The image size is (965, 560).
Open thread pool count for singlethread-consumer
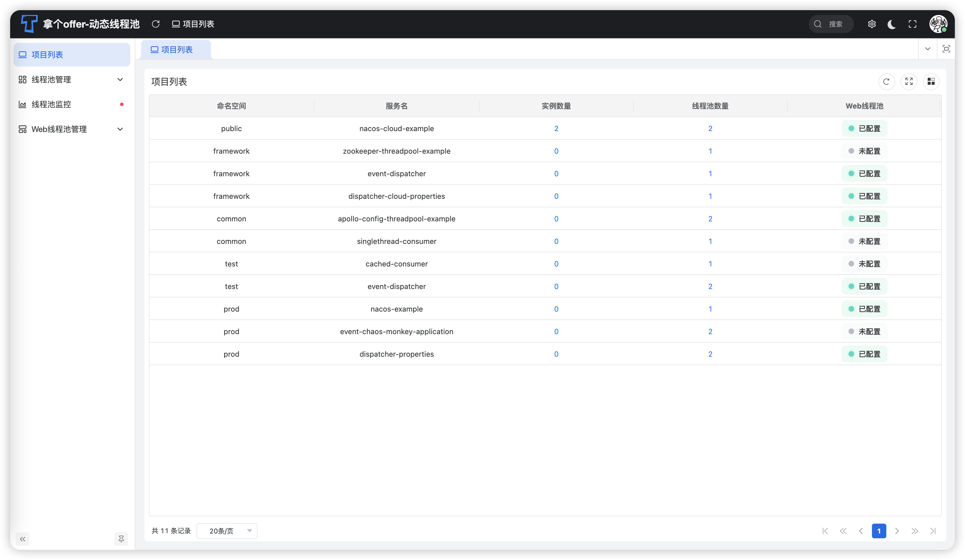point(710,242)
